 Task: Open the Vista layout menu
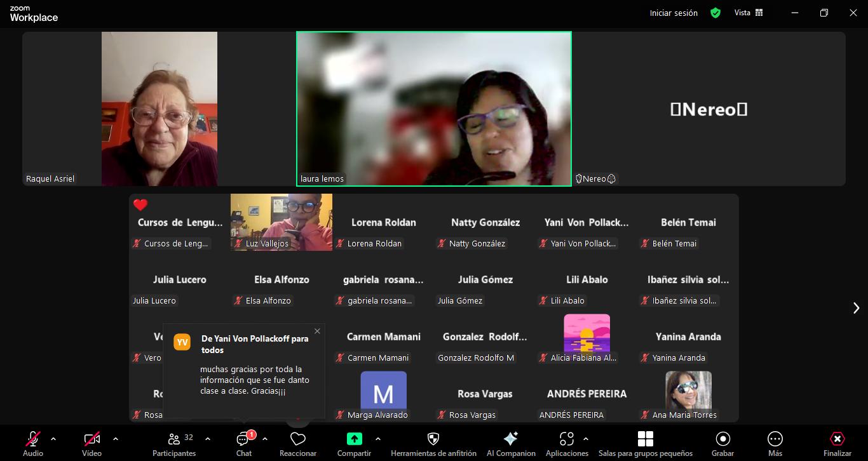[749, 13]
